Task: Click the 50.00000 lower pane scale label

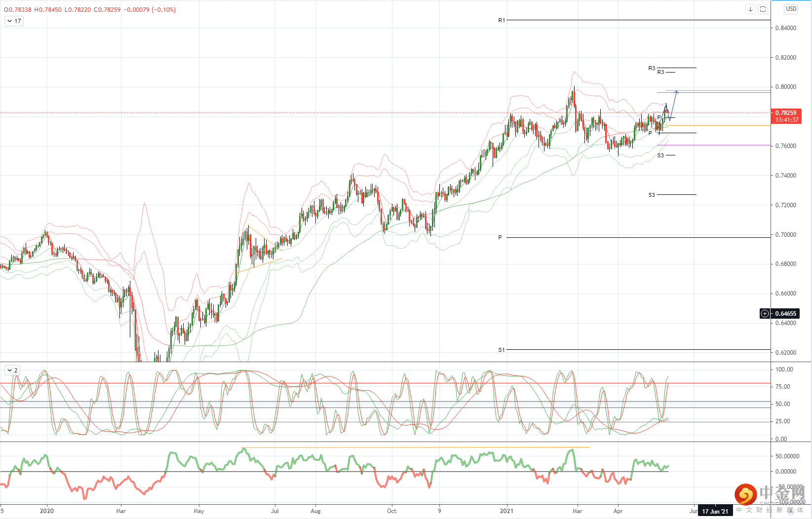Action: click(x=787, y=456)
